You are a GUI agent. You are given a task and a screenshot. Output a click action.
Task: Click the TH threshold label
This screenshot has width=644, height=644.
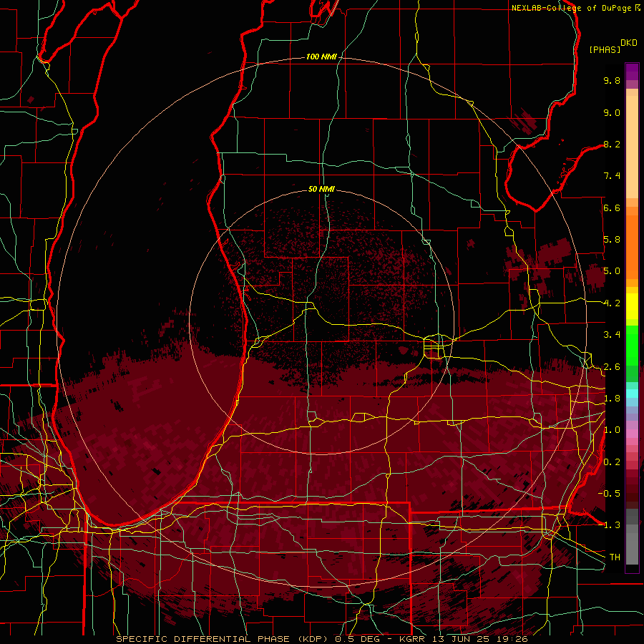tap(615, 557)
